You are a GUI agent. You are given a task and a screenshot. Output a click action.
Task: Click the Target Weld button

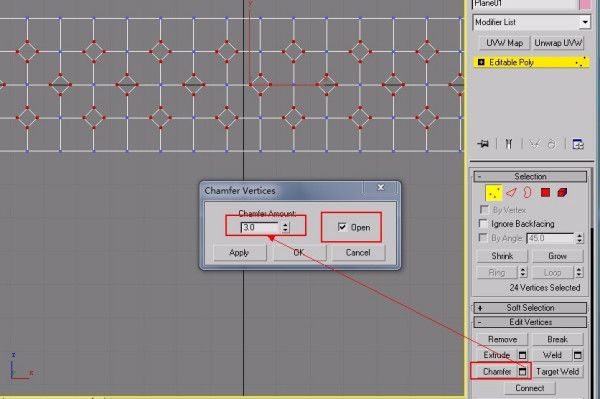[x=558, y=371]
